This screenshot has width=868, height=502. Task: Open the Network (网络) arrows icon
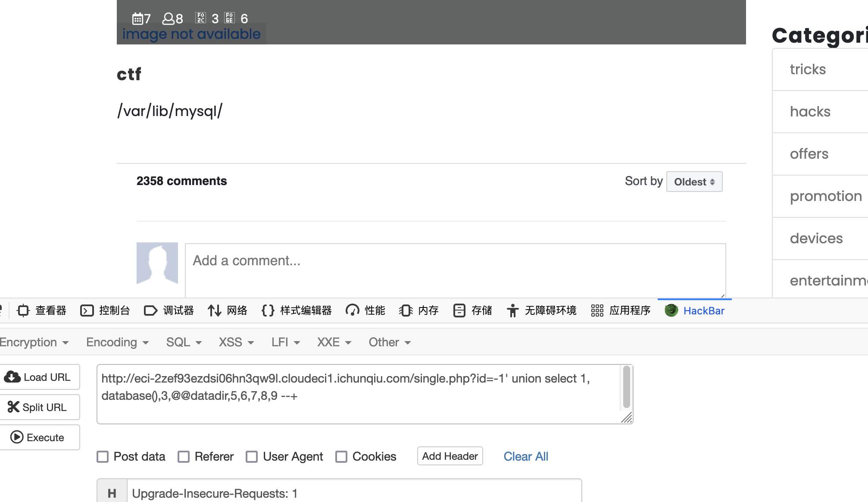(x=214, y=311)
